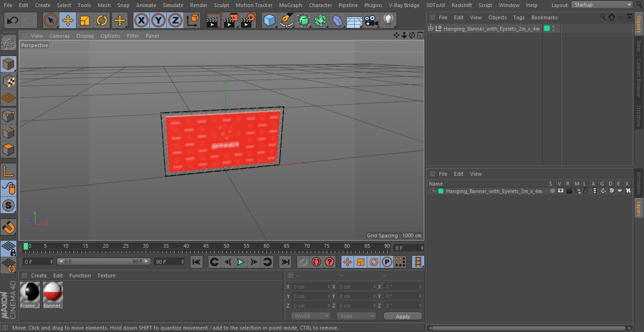Toggle Y axis lock
Image resolution: width=644 pixels, height=332 pixels.
point(158,21)
